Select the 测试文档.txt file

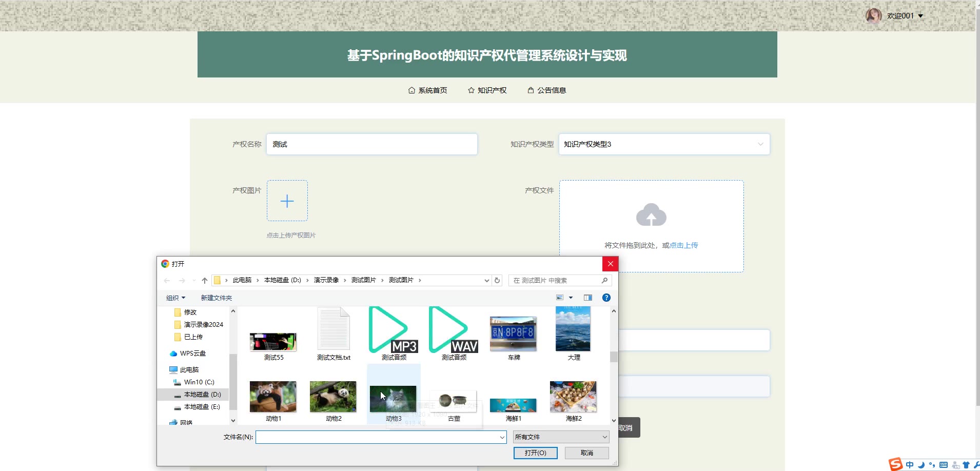pyautogui.click(x=334, y=334)
